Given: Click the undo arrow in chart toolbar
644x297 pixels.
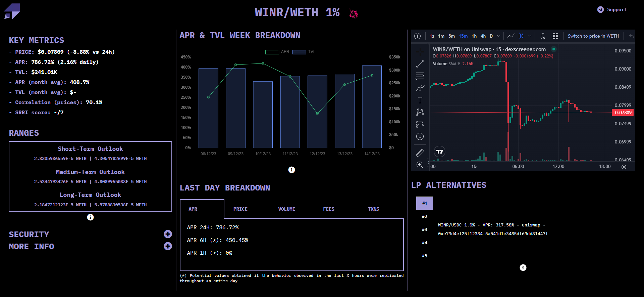Looking at the screenshot, I should (631, 36).
